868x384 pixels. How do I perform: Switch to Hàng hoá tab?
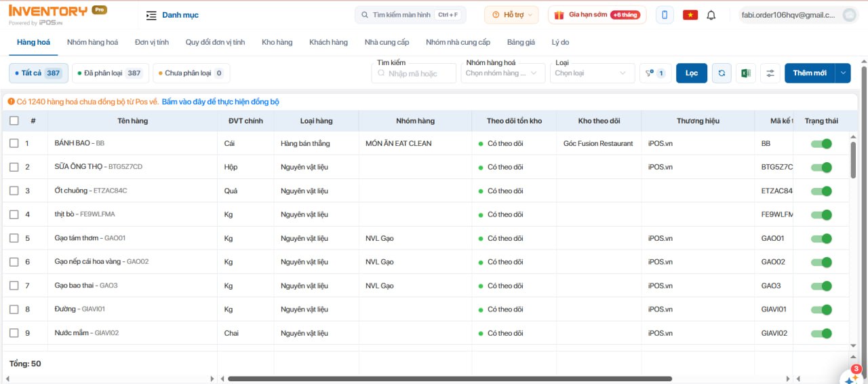33,42
